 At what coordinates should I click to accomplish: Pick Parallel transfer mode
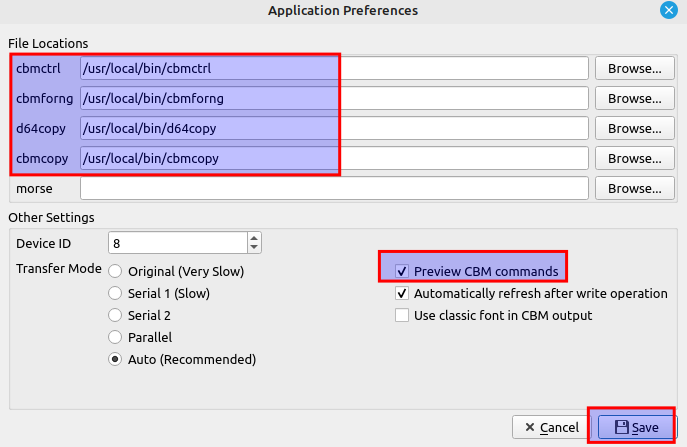point(116,337)
